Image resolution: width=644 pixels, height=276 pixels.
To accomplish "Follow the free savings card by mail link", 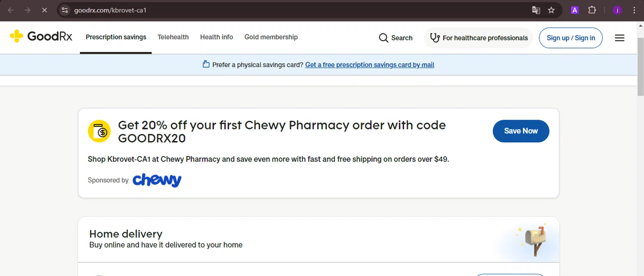I will 369,65.
